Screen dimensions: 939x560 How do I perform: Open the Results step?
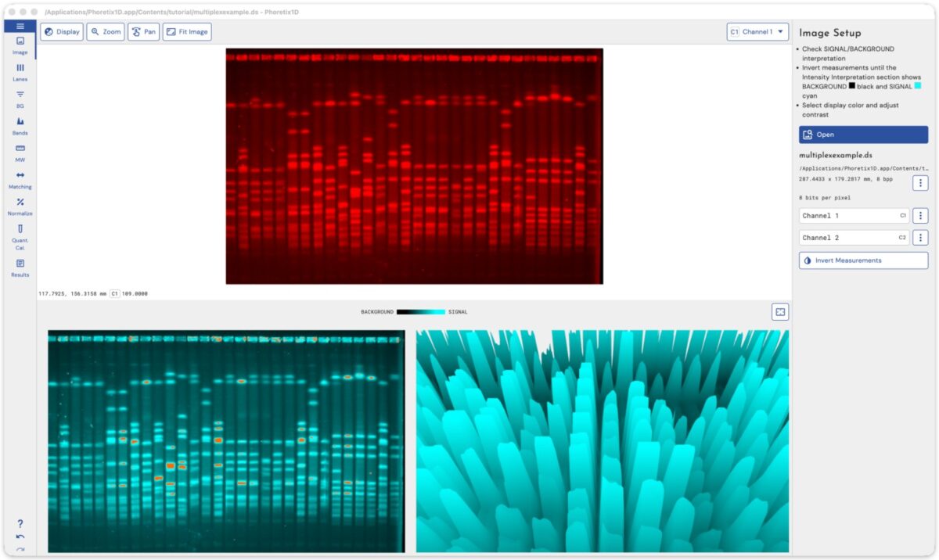(x=20, y=268)
